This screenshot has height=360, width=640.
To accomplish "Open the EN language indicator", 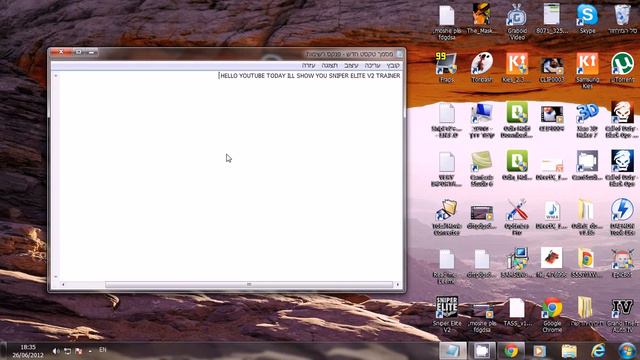I will coord(102,350).
